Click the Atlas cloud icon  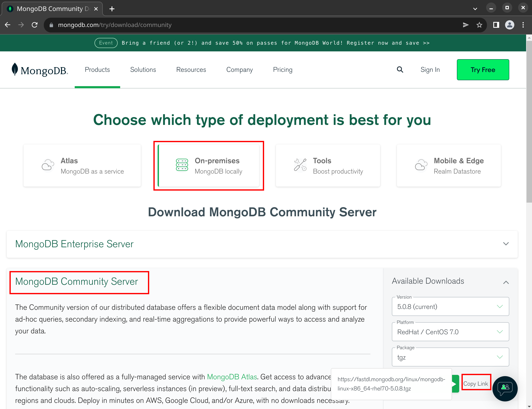(x=48, y=165)
